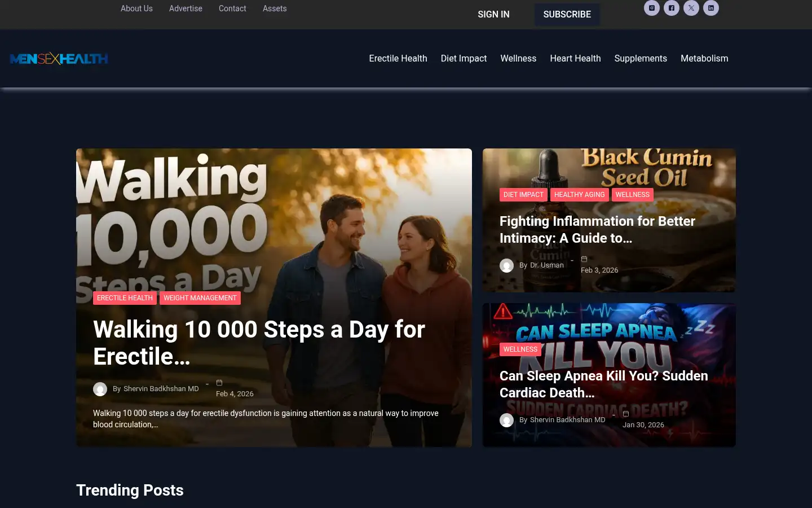Open the X (Twitter) social icon
This screenshot has width=812, height=508.
(x=691, y=8)
